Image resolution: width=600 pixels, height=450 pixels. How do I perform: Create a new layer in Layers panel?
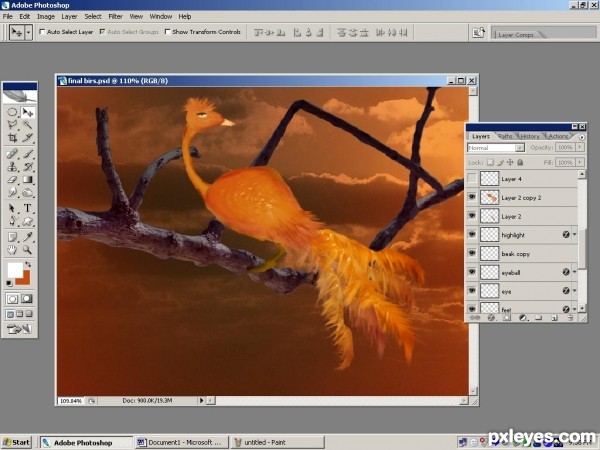click(555, 318)
